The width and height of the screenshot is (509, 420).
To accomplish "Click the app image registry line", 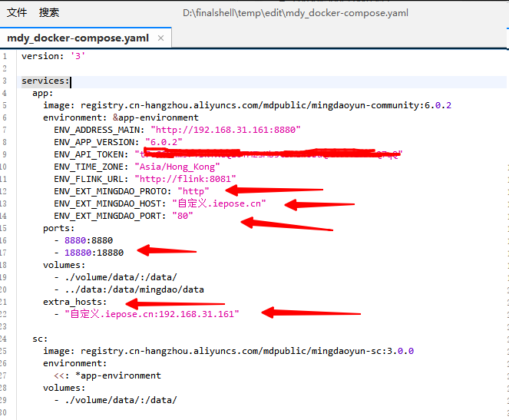I will click(x=246, y=105).
